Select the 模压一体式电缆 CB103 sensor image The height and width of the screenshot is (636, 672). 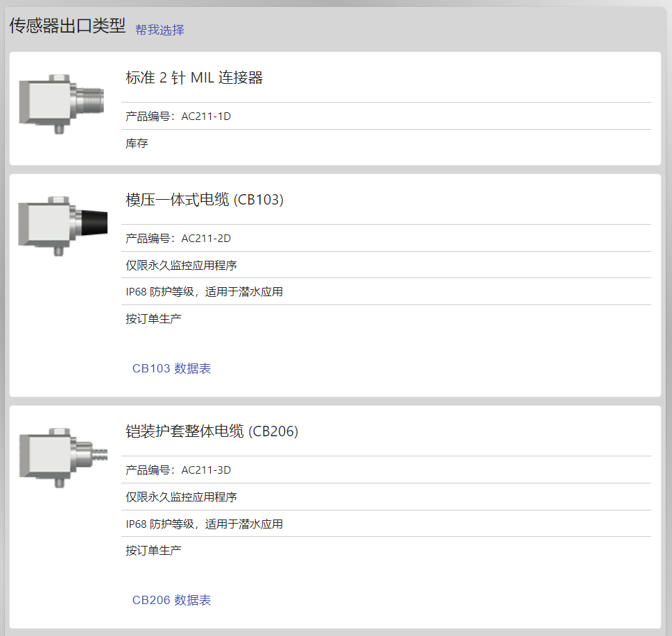(x=62, y=226)
